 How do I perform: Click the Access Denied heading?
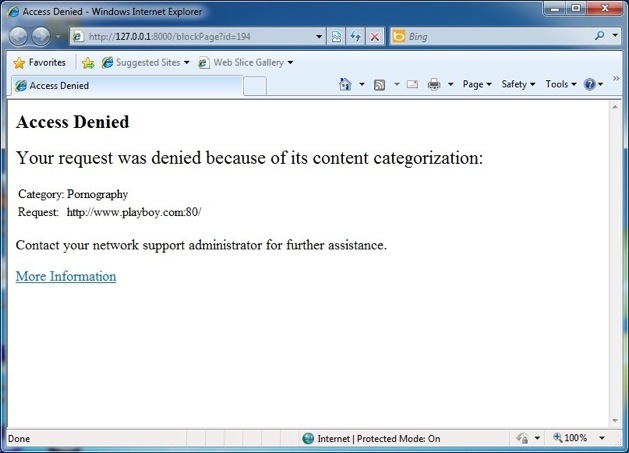pyautogui.click(x=73, y=122)
